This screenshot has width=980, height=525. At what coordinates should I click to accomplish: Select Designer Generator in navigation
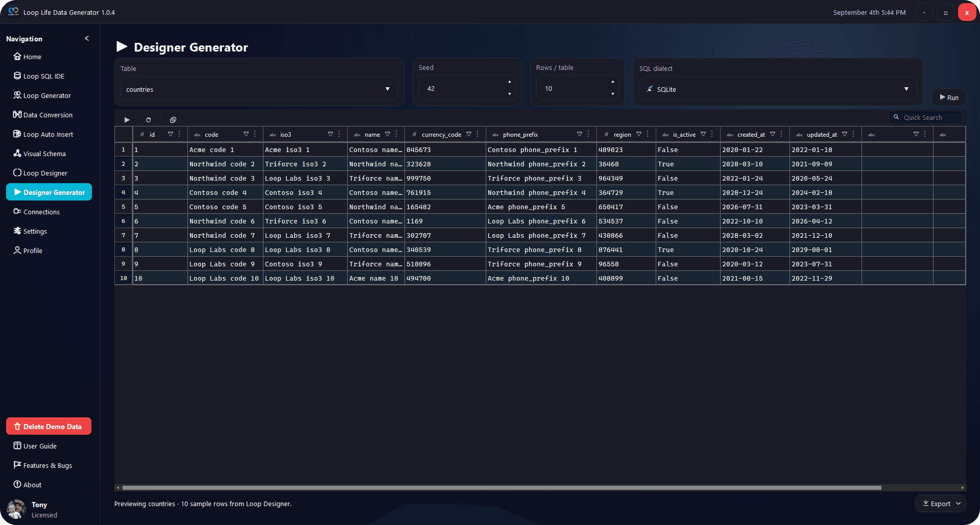(x=49, y=192)
